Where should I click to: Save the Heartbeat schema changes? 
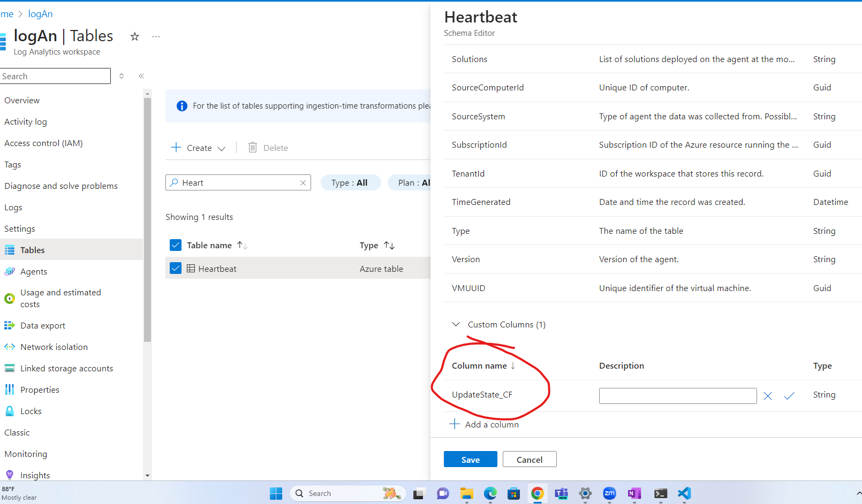point(471,459)
